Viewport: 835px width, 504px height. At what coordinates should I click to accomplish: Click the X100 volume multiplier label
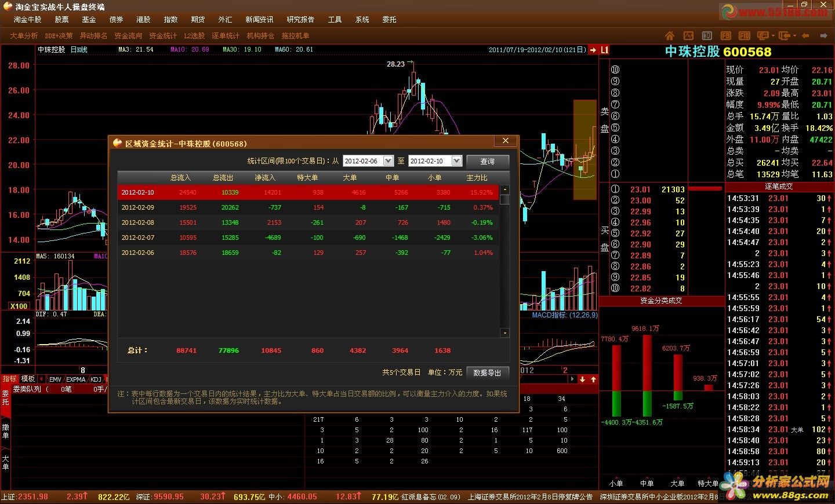pos(19,306)
